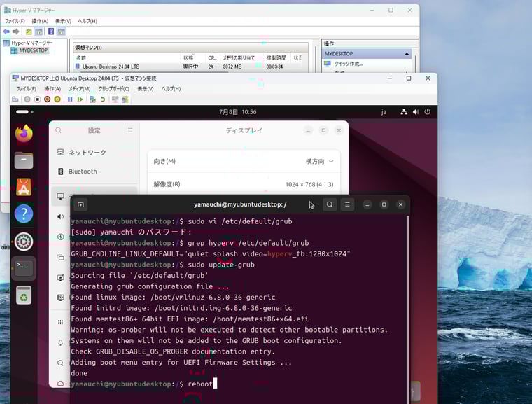The image size is (532, 404).
Task: Open the Trash from Ubuntu dock
Action: [x=24, y=295]
